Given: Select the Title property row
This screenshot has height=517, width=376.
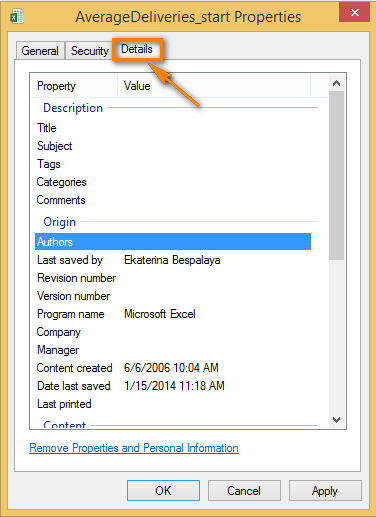Looking at the screenshot, I should [x=173, y=128].
